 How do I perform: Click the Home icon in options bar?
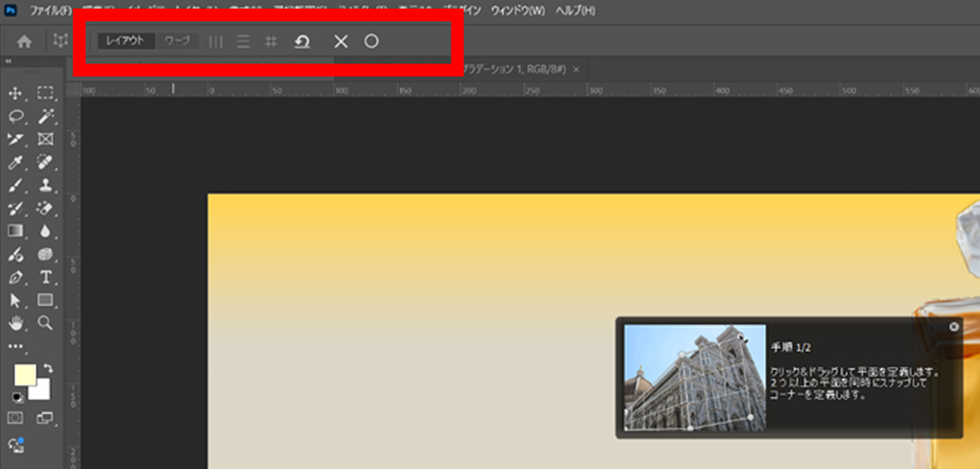[x=24, y=41]
